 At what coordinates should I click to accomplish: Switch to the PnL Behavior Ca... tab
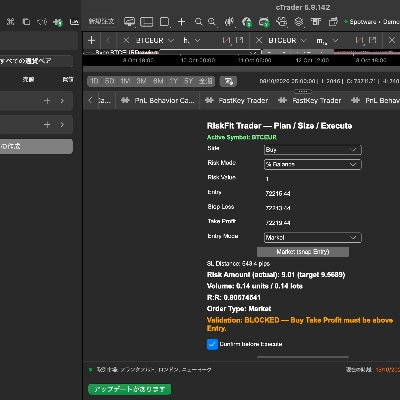click(158, 100)
